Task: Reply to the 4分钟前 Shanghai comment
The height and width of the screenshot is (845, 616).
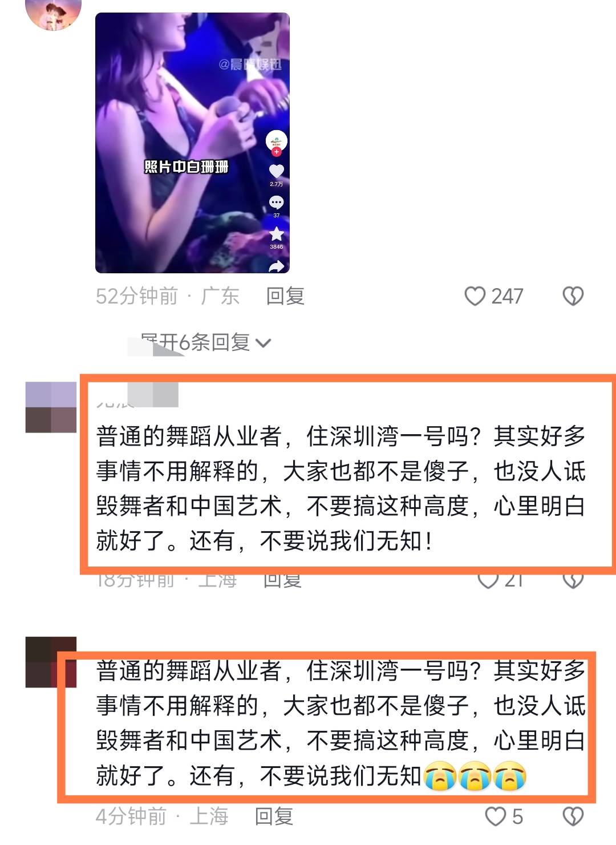Action: click(x=274, y=816)
